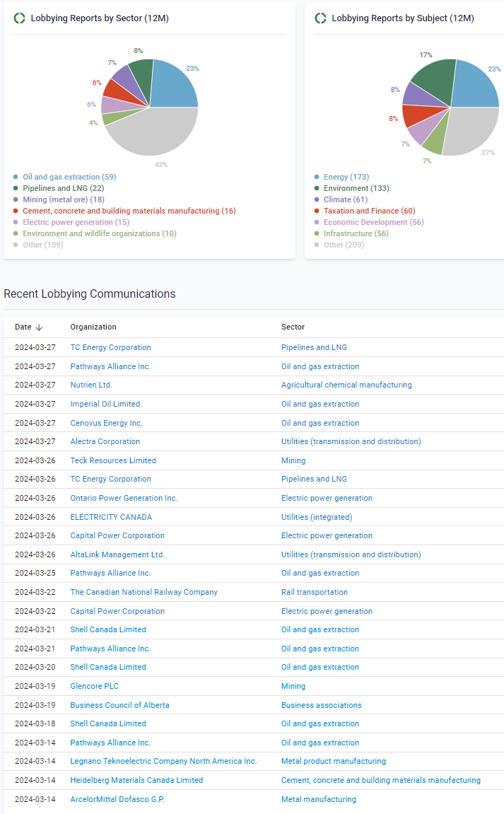Open Glencore PLC organization link

95,686
